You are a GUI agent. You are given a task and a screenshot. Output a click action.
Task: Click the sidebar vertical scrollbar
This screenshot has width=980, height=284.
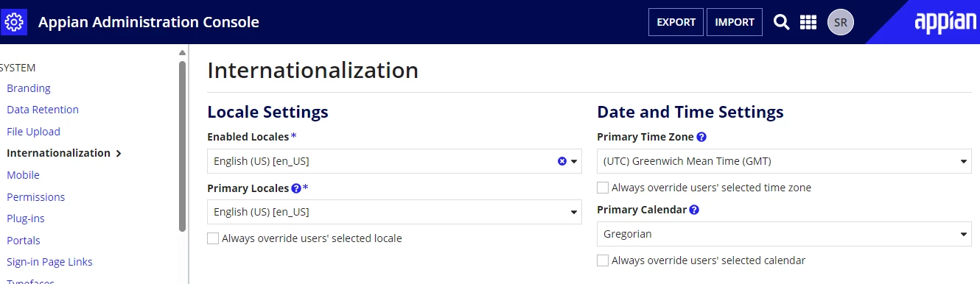click(x=183, y=146)
